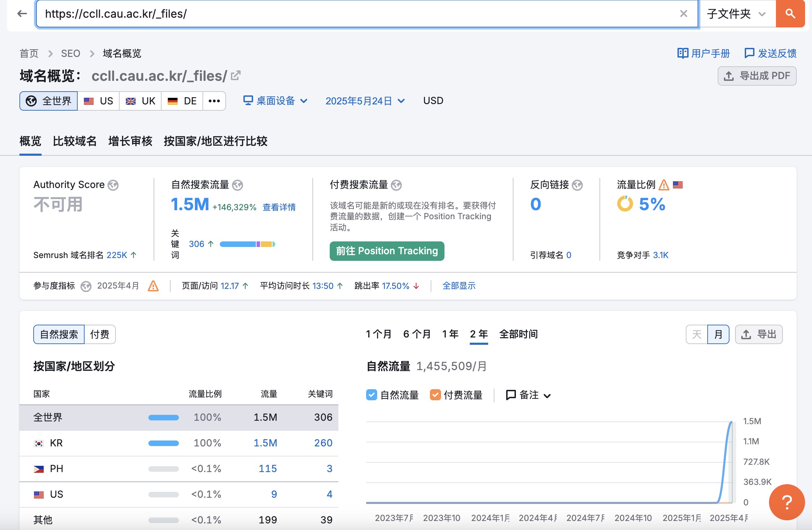Open the 子文件夹 scope dropdown
Image resolution: width=812 pixels, height=530 pixels.
pyautogui.click(x=737, y=14)
